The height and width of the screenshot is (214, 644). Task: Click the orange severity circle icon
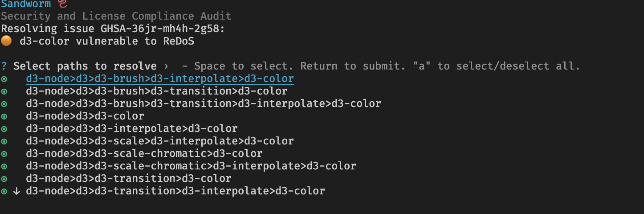(x=6, y=41)
